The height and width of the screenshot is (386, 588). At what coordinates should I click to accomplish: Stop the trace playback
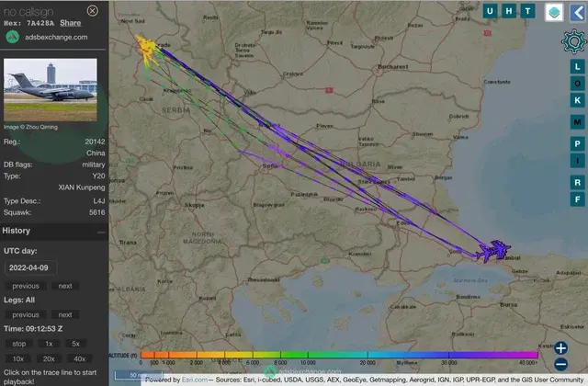[19, 344]
